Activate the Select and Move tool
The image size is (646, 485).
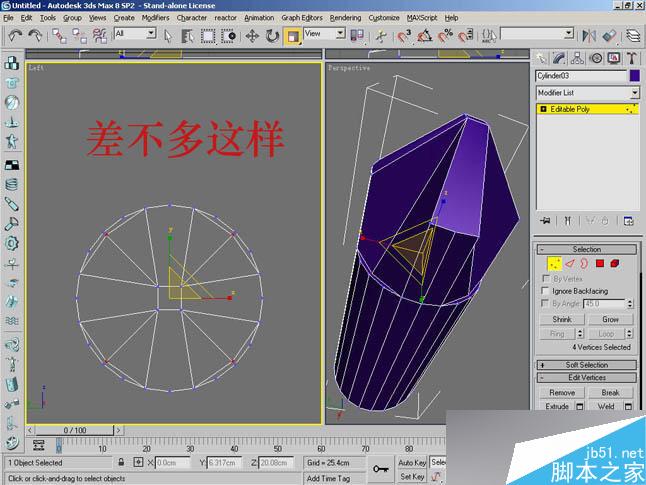[x=252, y=36]
